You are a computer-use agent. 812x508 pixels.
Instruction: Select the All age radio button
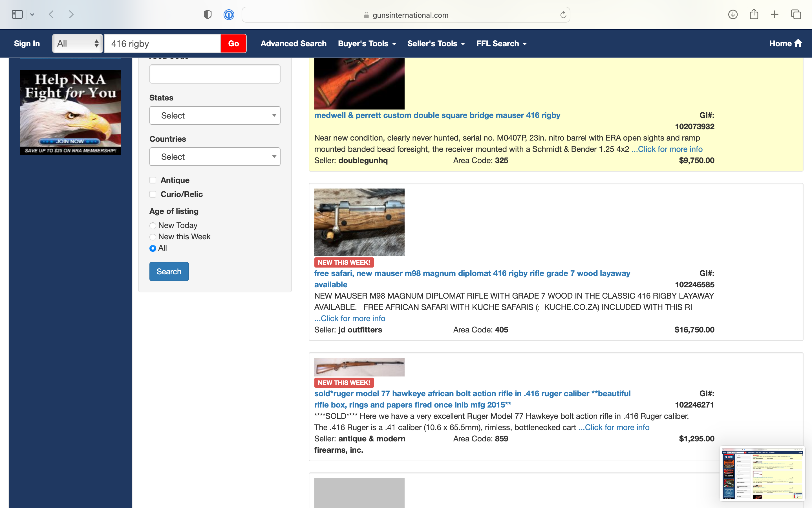pos(153,248)
